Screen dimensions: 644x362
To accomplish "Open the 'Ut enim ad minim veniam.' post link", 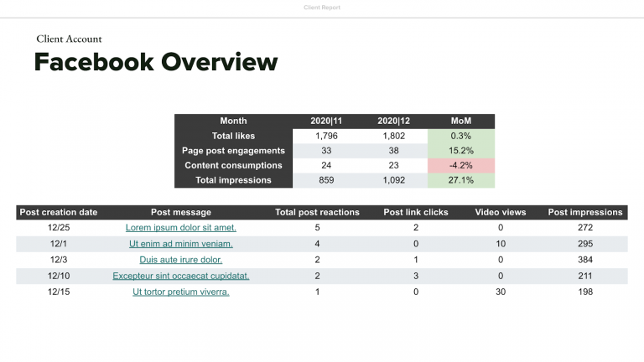I will pyautogui.click(x=180, y=244).
